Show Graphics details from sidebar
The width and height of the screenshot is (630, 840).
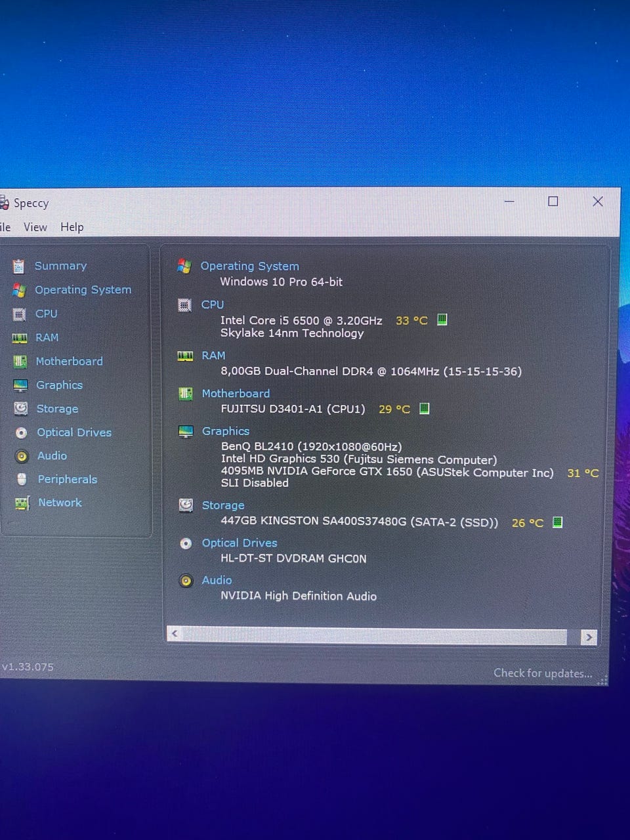coord(59,385)
